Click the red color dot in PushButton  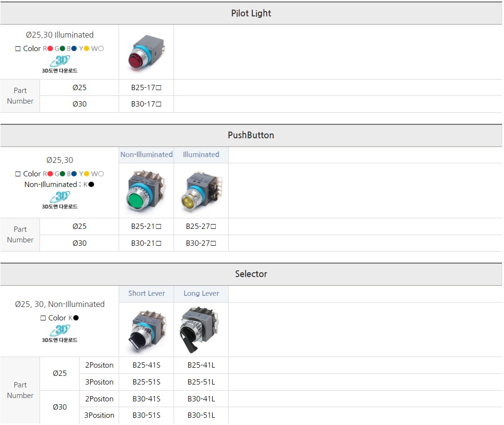click(50, 174)
